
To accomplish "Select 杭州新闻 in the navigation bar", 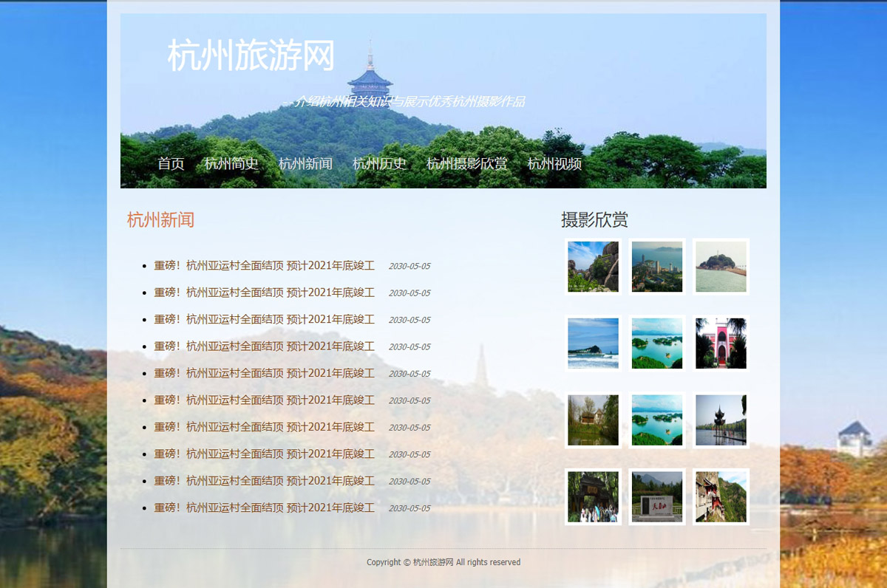I will click(x=305, y=163).
